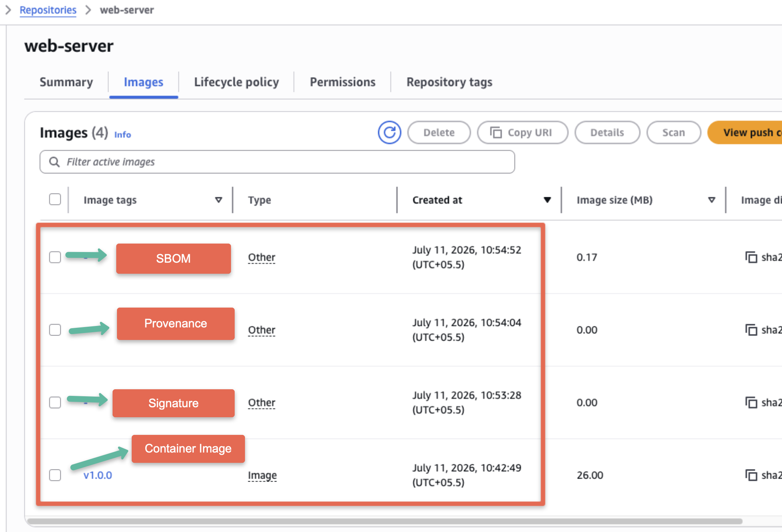
Task: Click the Copy URI button
Action: (x=522, y=132)
